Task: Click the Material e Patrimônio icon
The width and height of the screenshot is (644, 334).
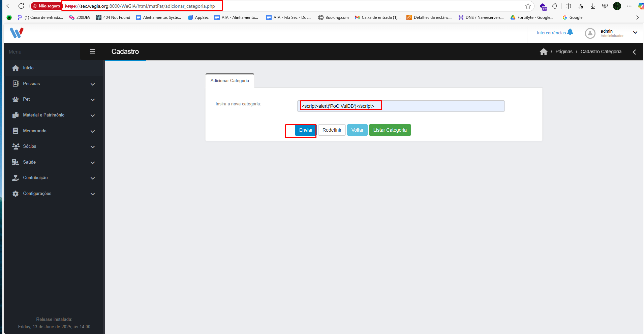Action: (x=16, y=115)
